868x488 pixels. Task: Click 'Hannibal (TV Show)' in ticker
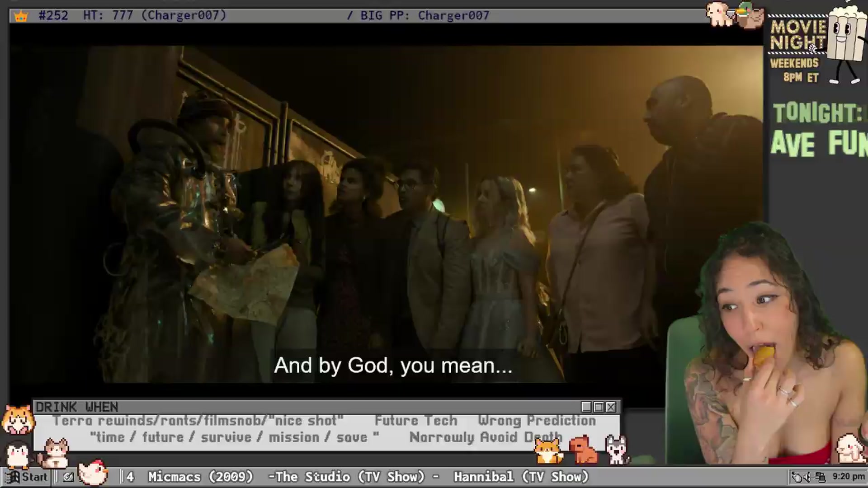click(x=521, y=477)
